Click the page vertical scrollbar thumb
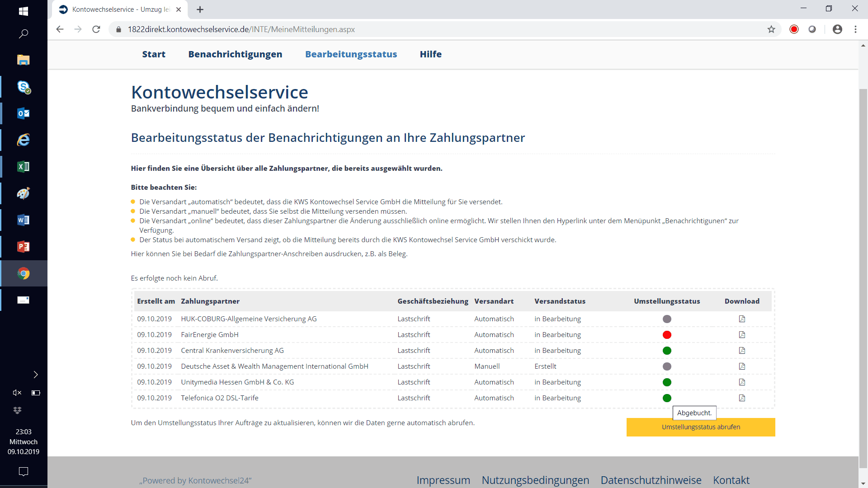The width and height of the screenshot is (868, 488). pyautogui.click(x=863, y=278)
